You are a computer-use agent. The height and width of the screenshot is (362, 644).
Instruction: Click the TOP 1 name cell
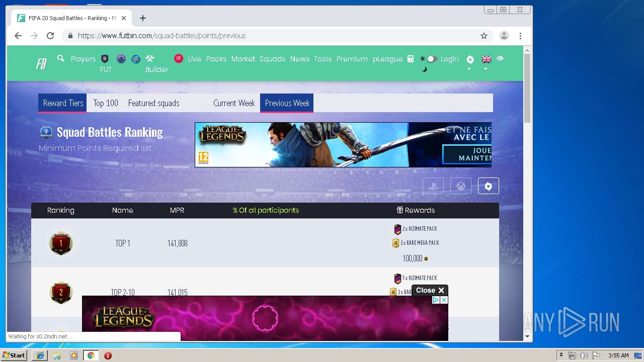click(123, 243)
